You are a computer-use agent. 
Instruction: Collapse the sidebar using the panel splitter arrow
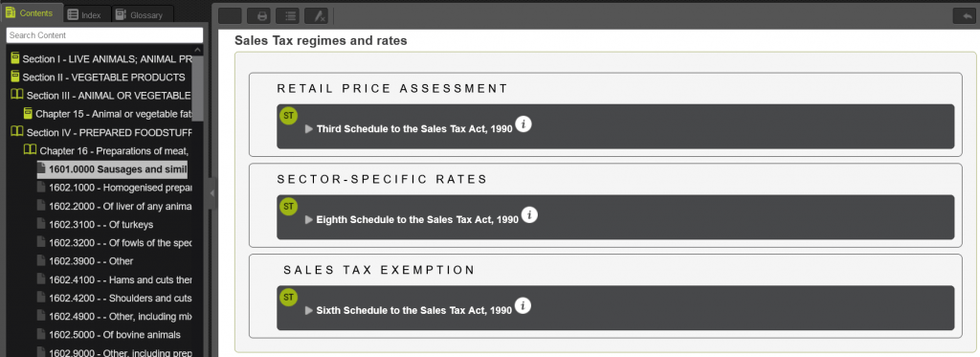click(x=212, y=194)
